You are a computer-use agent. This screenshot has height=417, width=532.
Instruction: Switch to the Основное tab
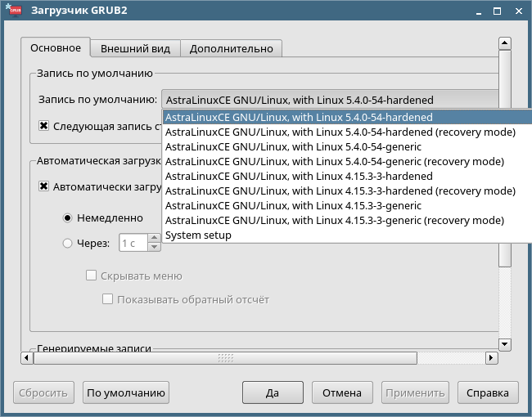[56, 48]
